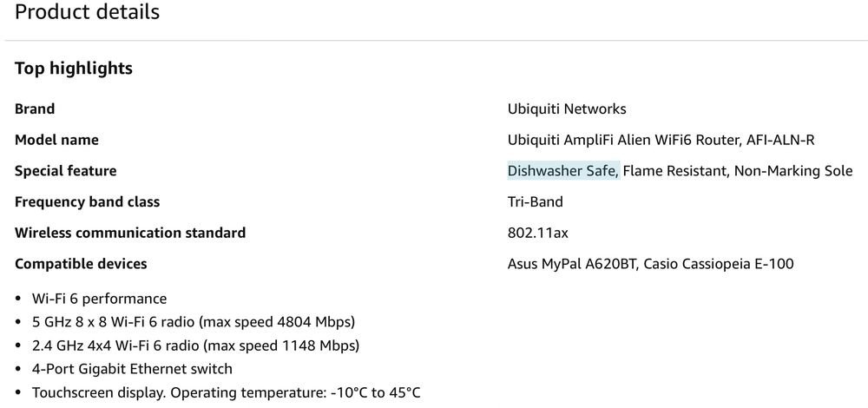Click the Brand label
The width and height of the screenshot is (868, 408).
(x=35, y=109)
